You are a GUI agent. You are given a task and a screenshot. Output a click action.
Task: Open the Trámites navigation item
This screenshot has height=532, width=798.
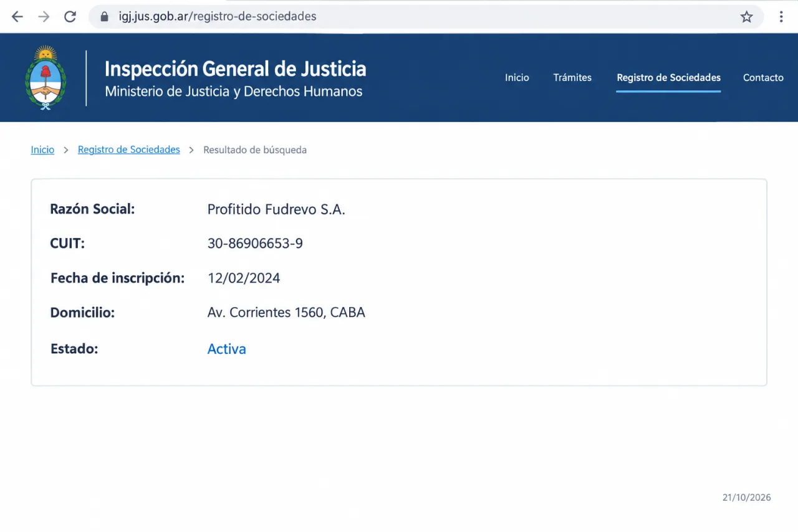(x=572, y=78)
